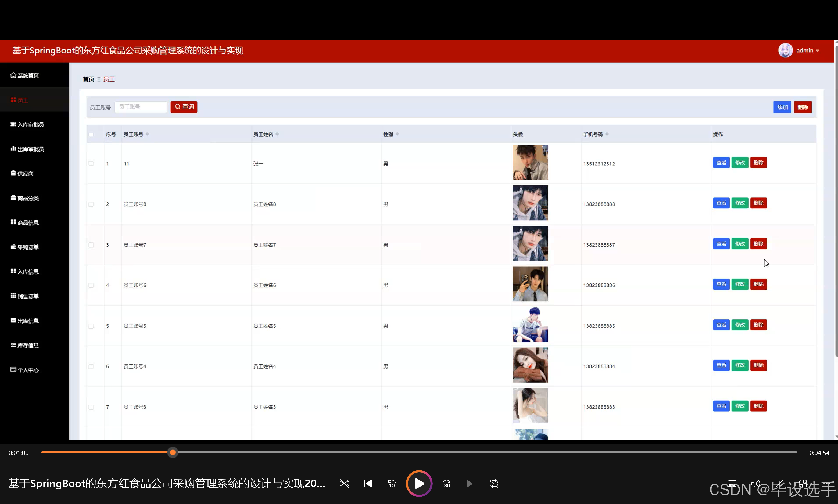838x504 pixels.
Task: Open 供应商 sidebar icon
Action: (x=13, y=173)
